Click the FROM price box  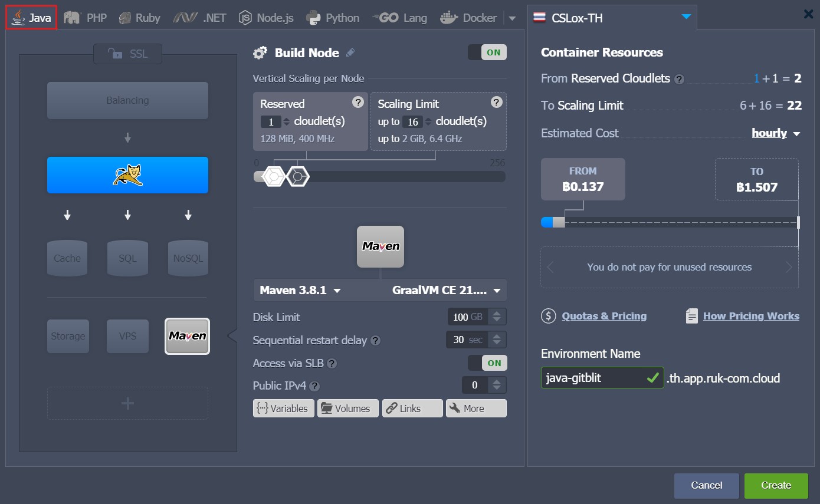click(x=583, y=179)
